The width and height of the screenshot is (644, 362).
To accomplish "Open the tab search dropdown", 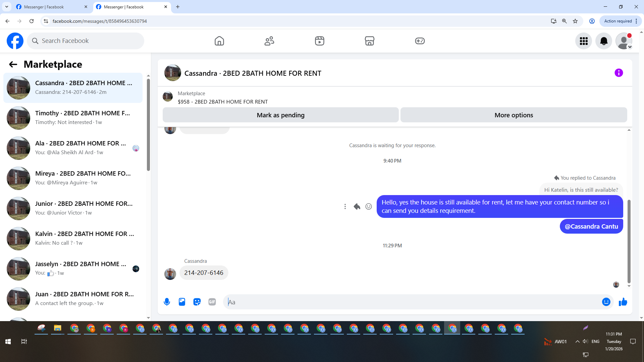I will tap(7, 7).
